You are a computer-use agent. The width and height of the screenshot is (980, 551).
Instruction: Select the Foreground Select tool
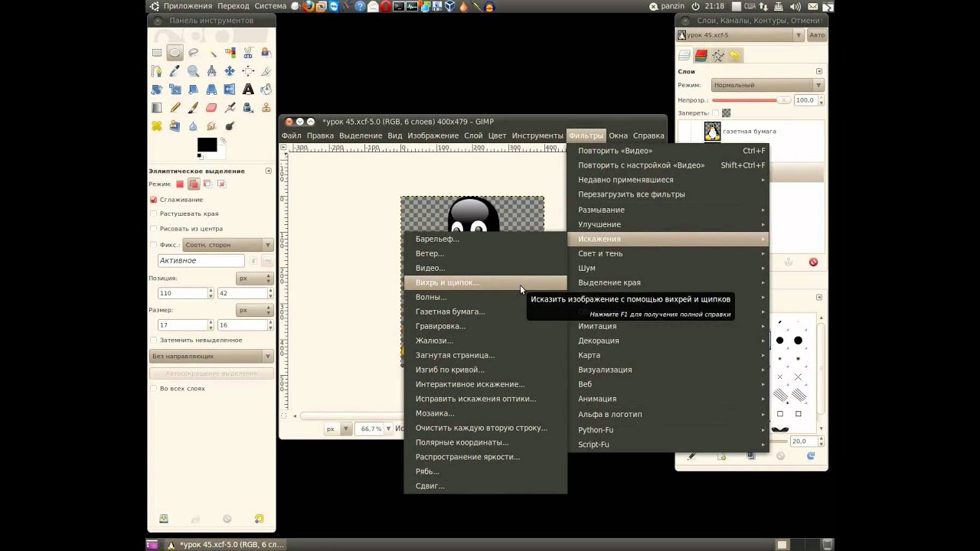[x=266, y=53]
